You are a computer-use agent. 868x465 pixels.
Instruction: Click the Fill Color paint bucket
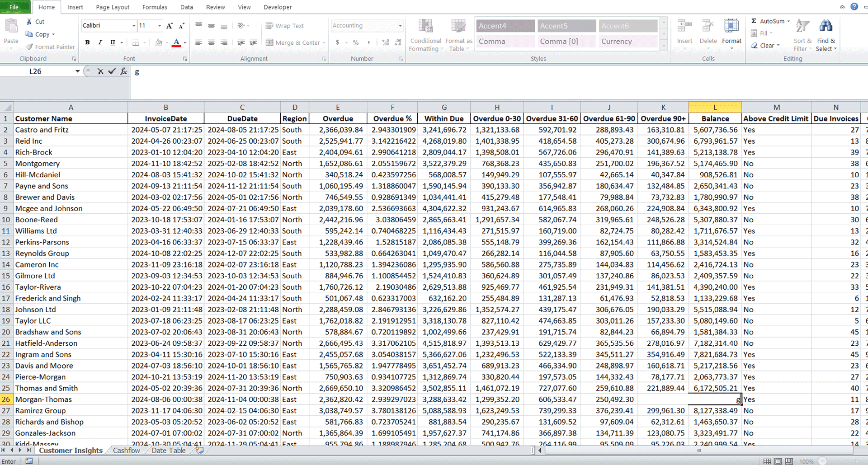159,42
